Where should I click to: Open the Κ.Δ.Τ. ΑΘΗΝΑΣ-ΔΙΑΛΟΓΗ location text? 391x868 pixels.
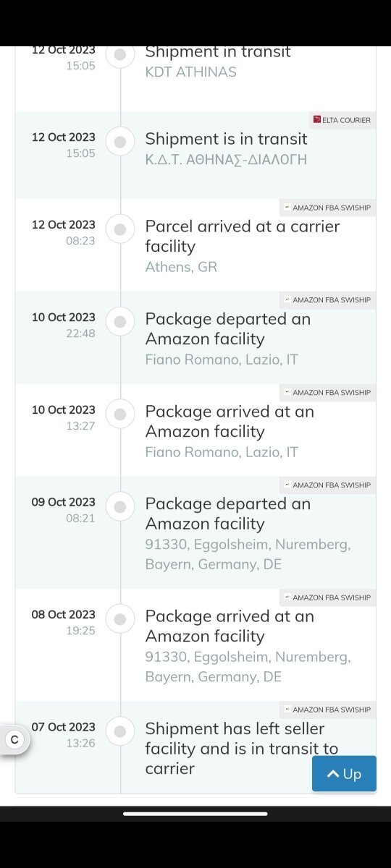tap(226, 160)
